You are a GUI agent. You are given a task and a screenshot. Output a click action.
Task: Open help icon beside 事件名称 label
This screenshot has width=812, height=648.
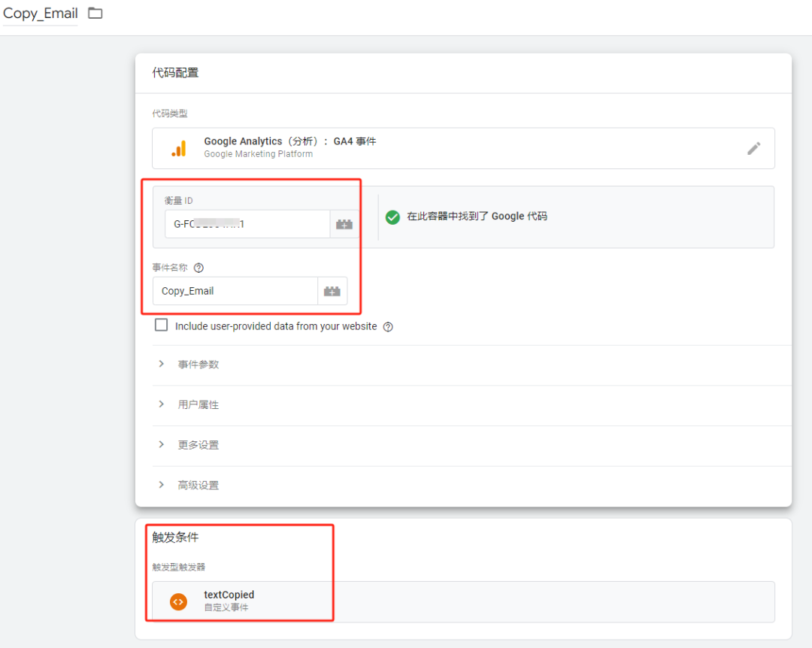tap(198, 268)
